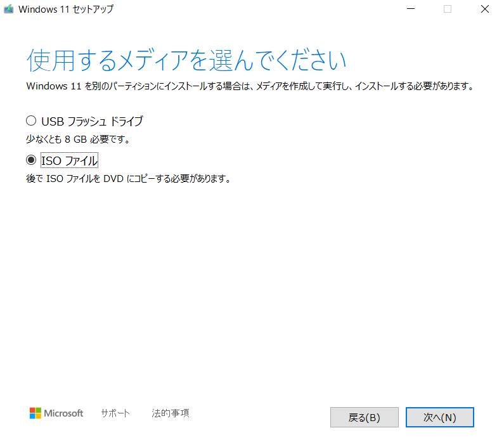The image size is (504, 442).
Task: Click the description about installing on another partition
Action: [250, 86]
